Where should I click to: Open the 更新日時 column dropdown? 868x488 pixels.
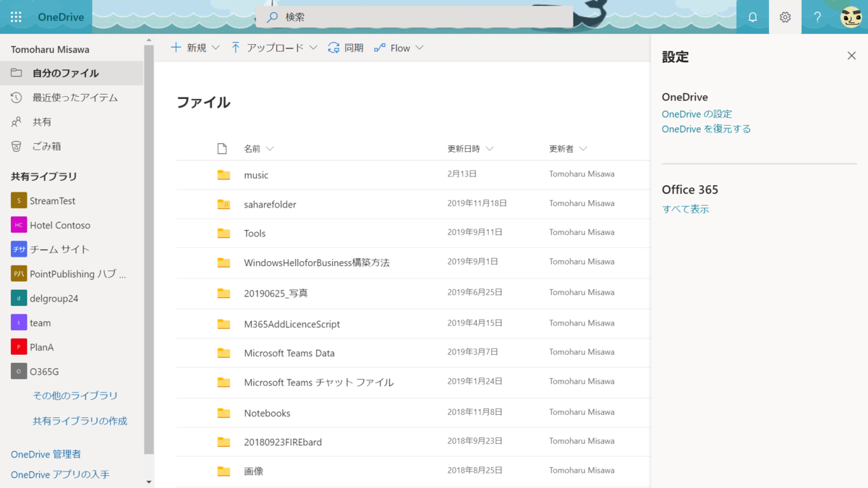490,148
